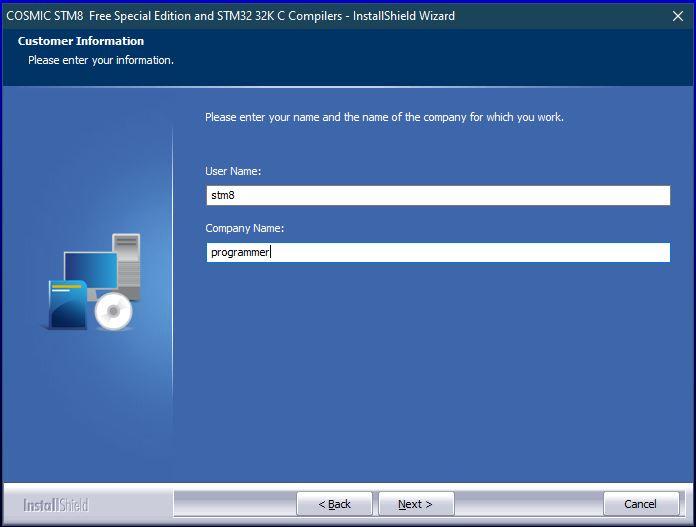
Task: Click the 'Customer Information' heading
Action: pos(81,41)
